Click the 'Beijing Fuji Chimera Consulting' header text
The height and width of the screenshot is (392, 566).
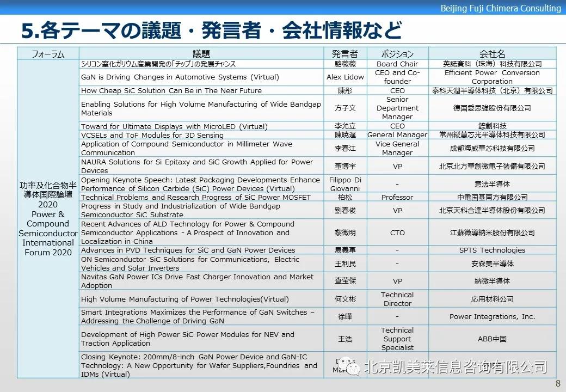click(500, 8)
